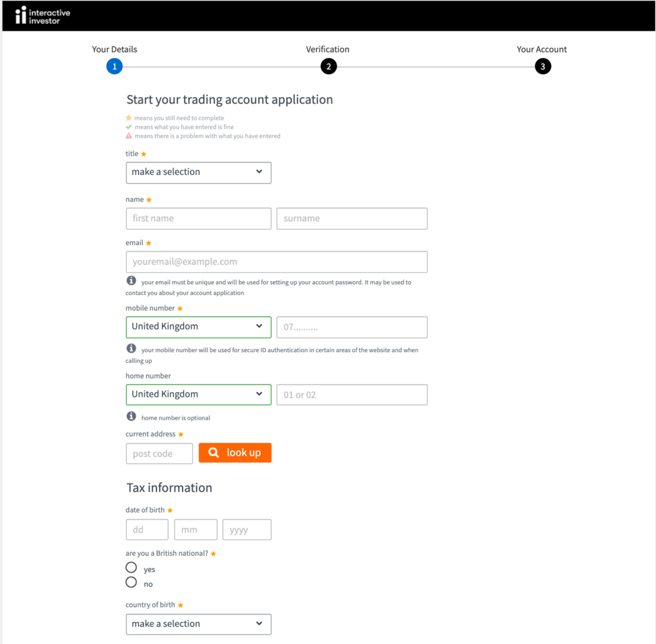Select no for British national
Viewport: 656px width, 644px height.
[131, 582]
